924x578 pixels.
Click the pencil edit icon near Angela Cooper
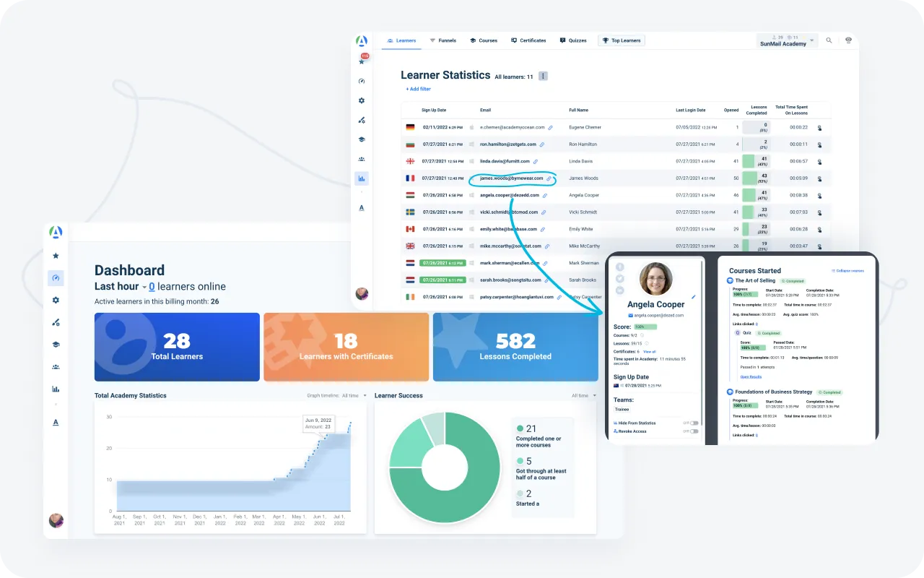[694, 296]
